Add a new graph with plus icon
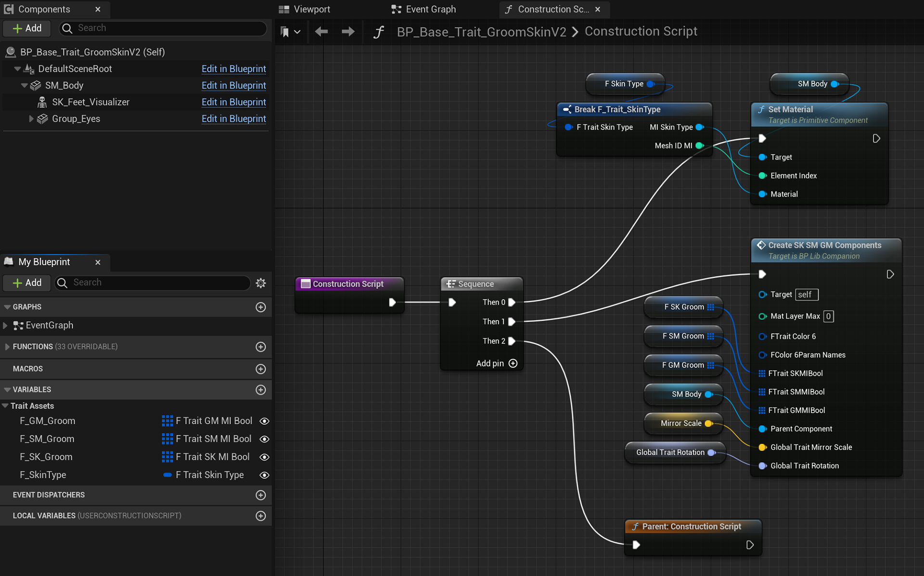The height and width of the screenshot is (576, 924). coord(261,307)
